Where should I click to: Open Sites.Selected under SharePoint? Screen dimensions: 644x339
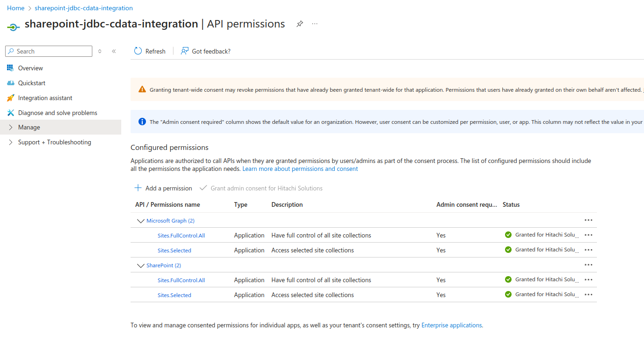point(174,295)
